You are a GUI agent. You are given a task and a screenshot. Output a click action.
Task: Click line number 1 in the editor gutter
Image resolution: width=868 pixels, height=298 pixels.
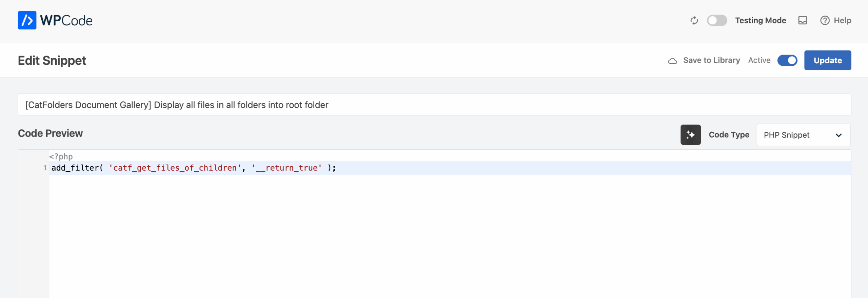45,168
